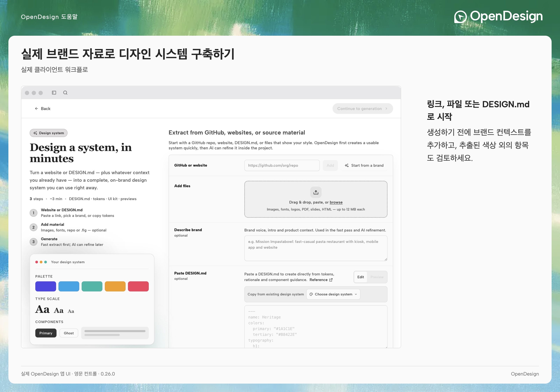Click footer 'OpenDesign' text at bottom right
Screen dimensions: 560x392
pos(525,374)
